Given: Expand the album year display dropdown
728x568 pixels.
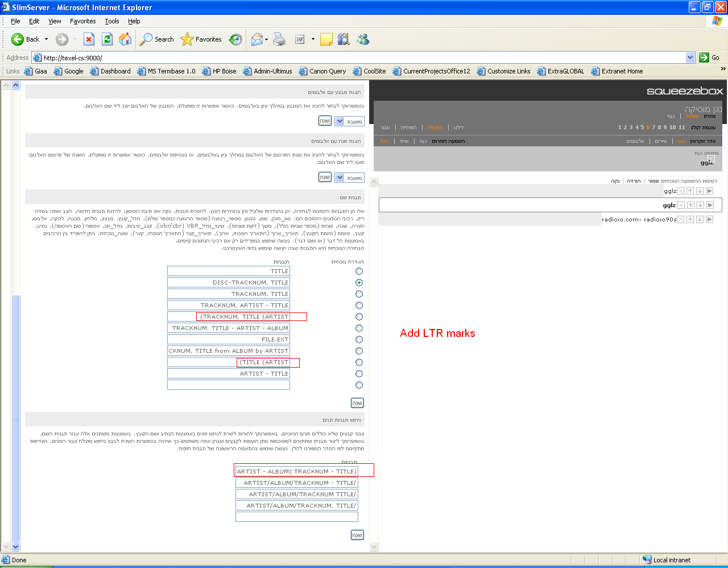Looking at the screenshot, I should [340, 178].
